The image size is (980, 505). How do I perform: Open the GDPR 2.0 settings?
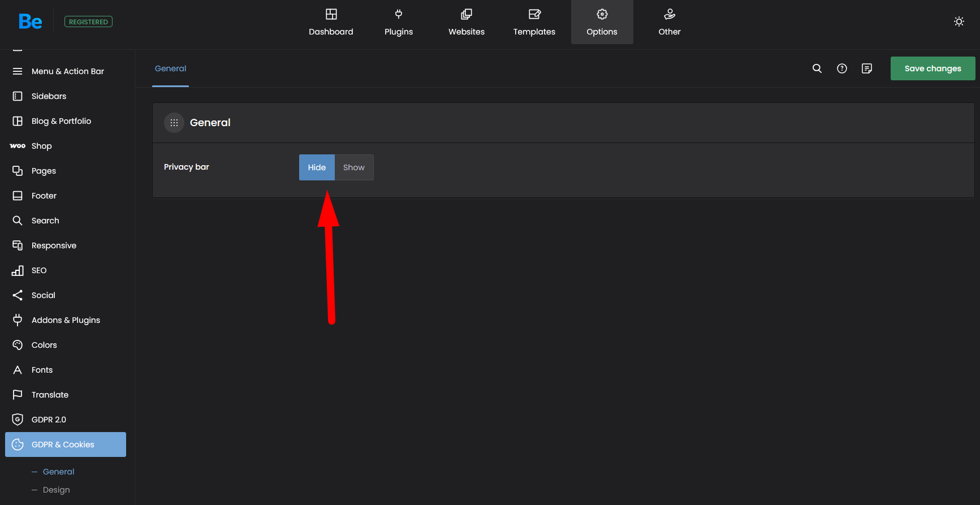point(49,420)
